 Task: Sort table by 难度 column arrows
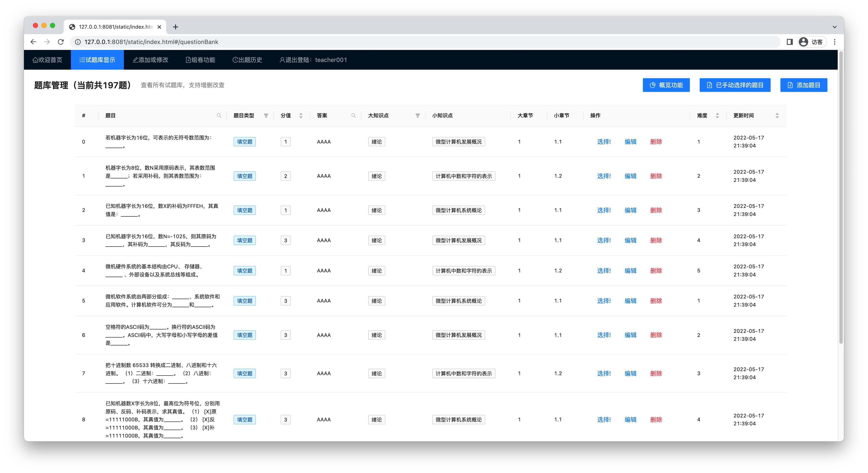pos(717,116)
